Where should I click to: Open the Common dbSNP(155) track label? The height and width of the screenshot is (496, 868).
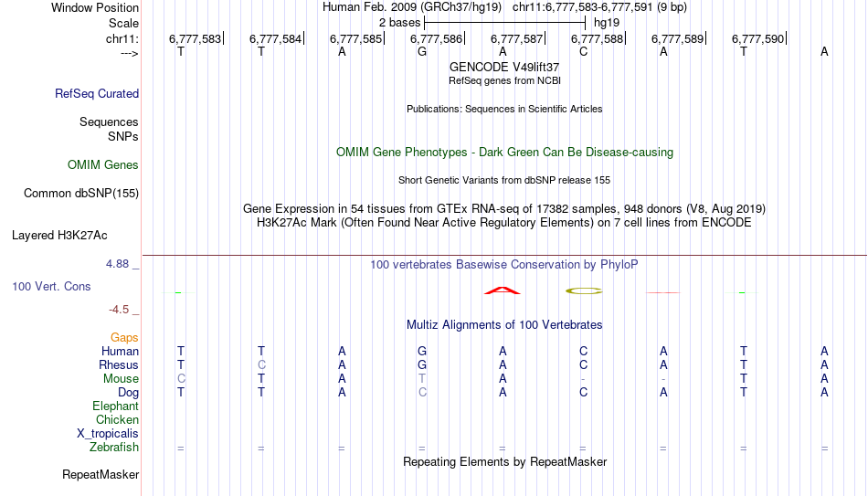pos(80,194)
